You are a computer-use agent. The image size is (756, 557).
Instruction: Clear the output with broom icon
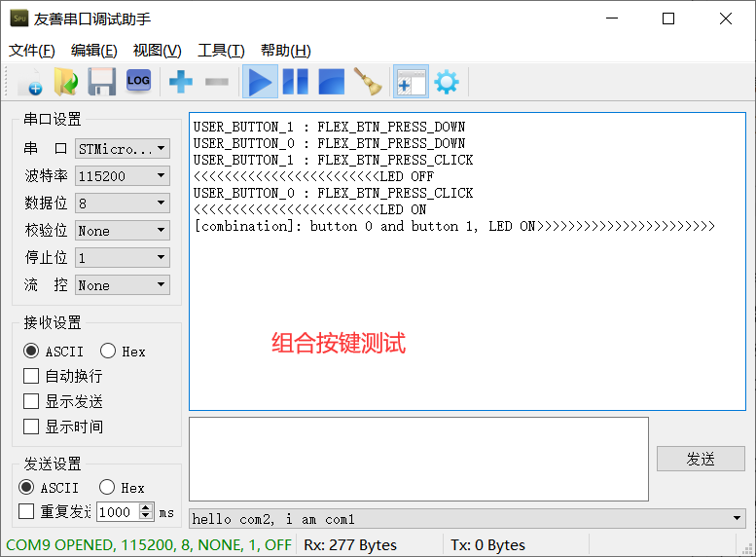368,82
